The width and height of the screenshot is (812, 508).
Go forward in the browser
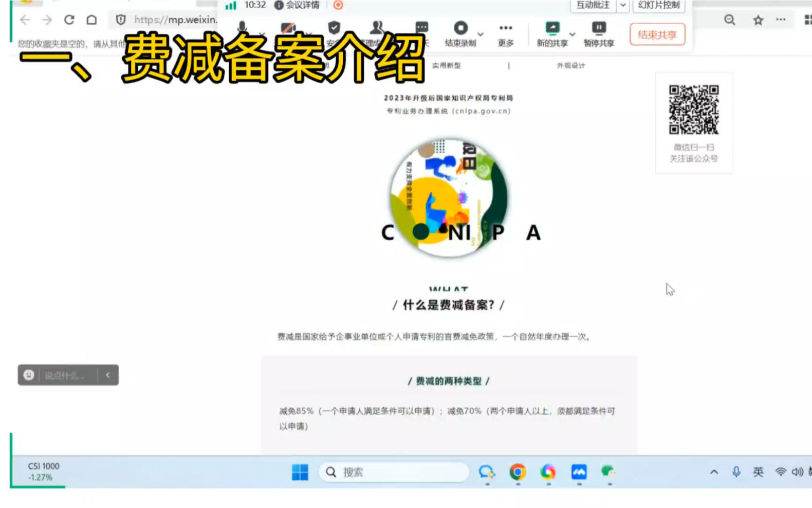(x=47, y=20)
